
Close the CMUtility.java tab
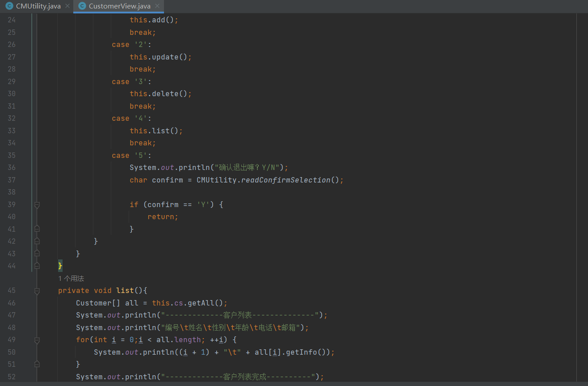[x=67, y=6]
